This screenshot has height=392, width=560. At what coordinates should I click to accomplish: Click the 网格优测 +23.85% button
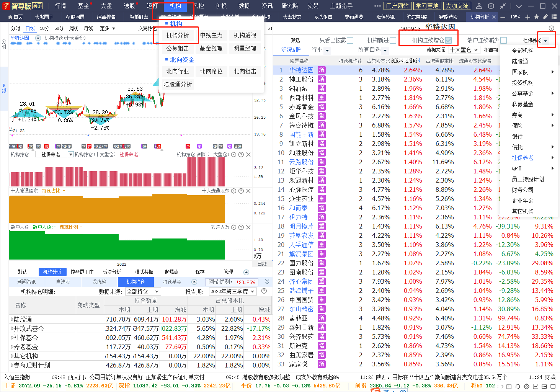232,282
